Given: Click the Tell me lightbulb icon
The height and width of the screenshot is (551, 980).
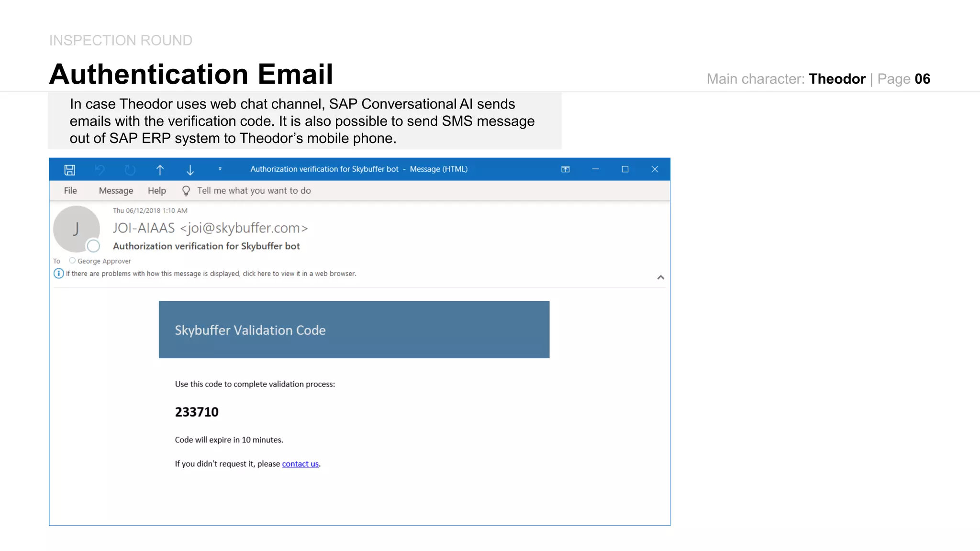Looking at the screenshot, I should click(x=186, y=191).
